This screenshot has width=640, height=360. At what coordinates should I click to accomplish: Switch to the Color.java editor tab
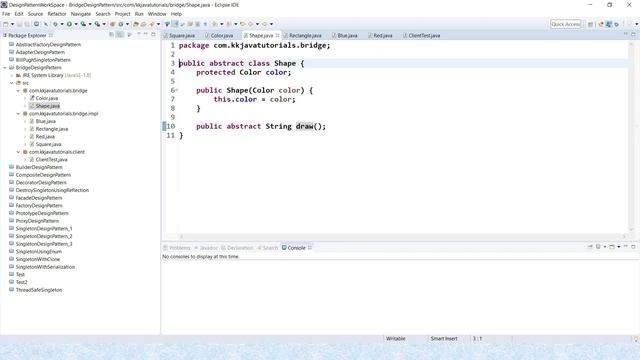pos(220,36)
